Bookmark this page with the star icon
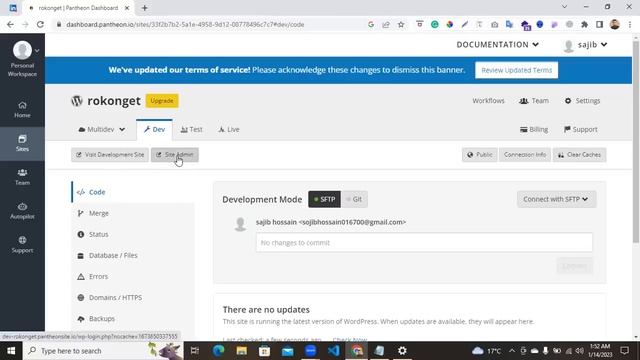This screenshot has width=640, height=360. (x=401, y=24)
